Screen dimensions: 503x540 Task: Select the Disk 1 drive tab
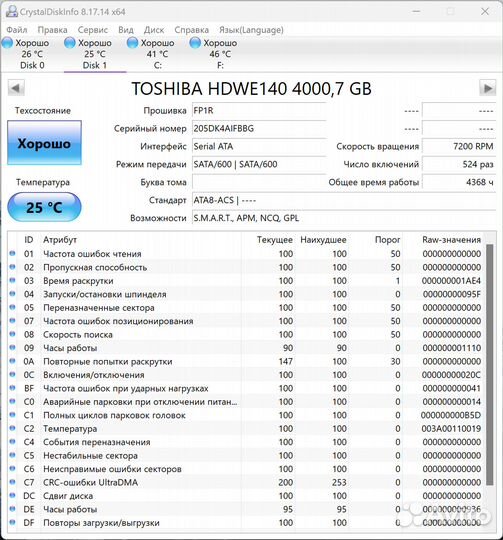point(95,54)
